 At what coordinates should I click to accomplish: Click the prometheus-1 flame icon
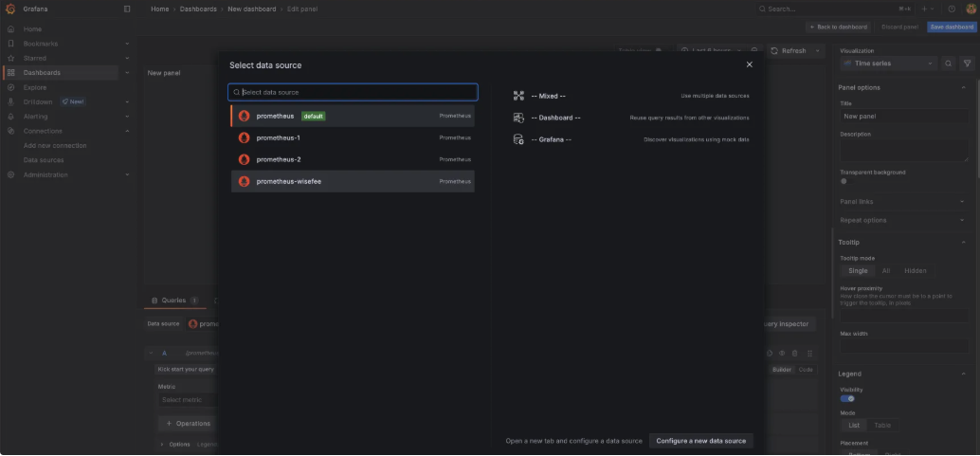pyautogui.click(x=244, y=137)
